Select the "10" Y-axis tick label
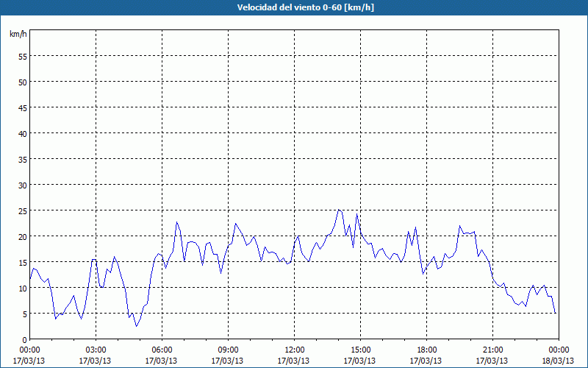The height and width of the screenshot is (368, 588). click(23, 288)
